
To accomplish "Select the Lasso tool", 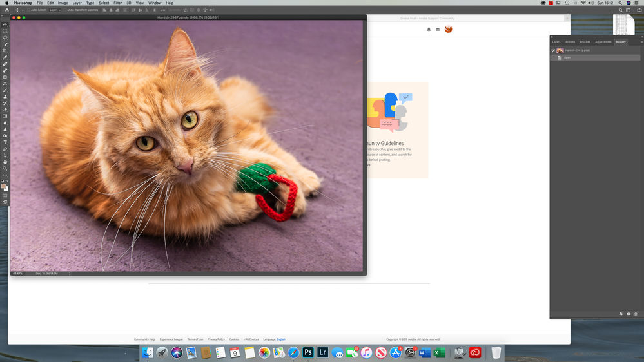I will click(x=5, y=38).
